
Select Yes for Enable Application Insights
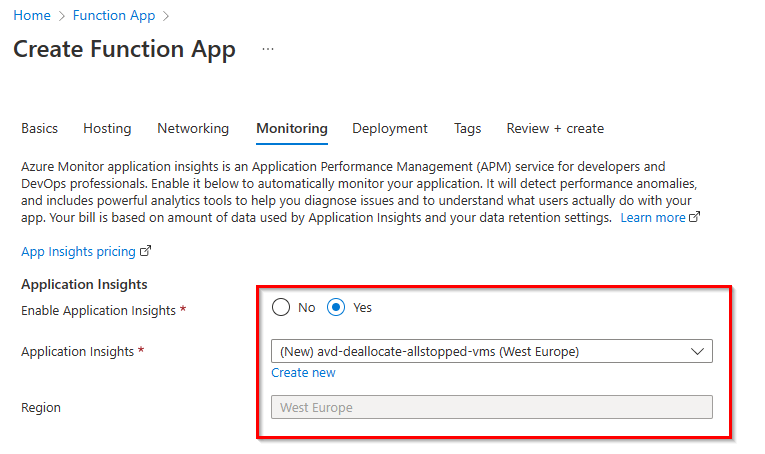click(337, 307)
